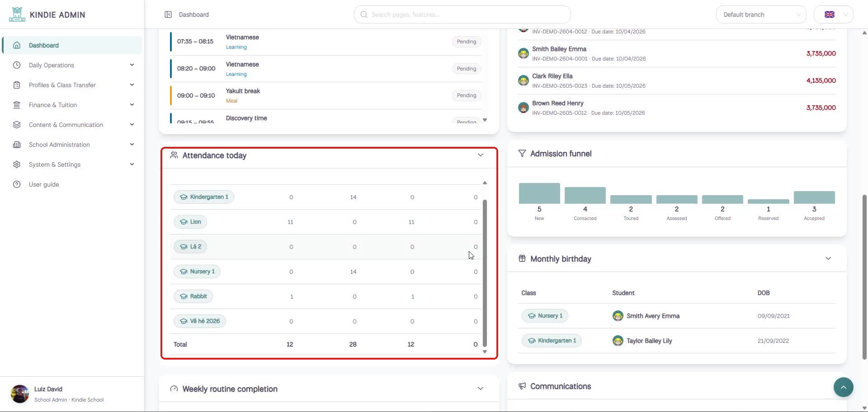
Task: Open the language flag selector
Action: click(833, 14)
